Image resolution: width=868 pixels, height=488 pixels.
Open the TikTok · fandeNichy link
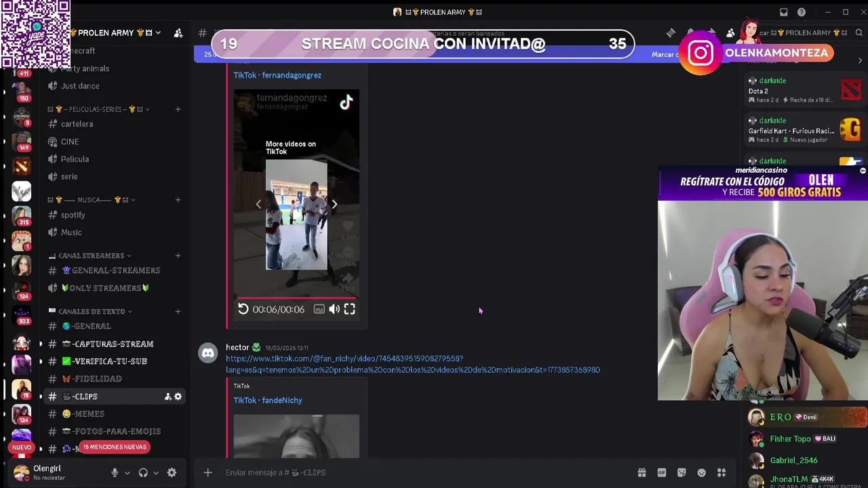coord(268,400)
